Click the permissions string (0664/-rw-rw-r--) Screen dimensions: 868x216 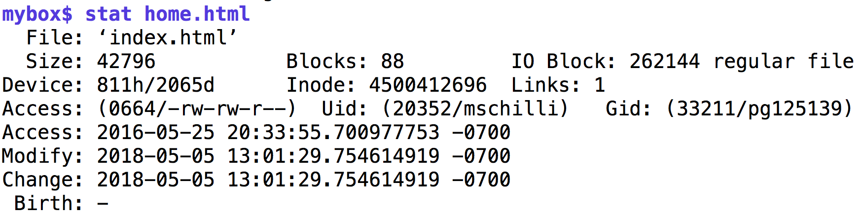pos(197,108)
